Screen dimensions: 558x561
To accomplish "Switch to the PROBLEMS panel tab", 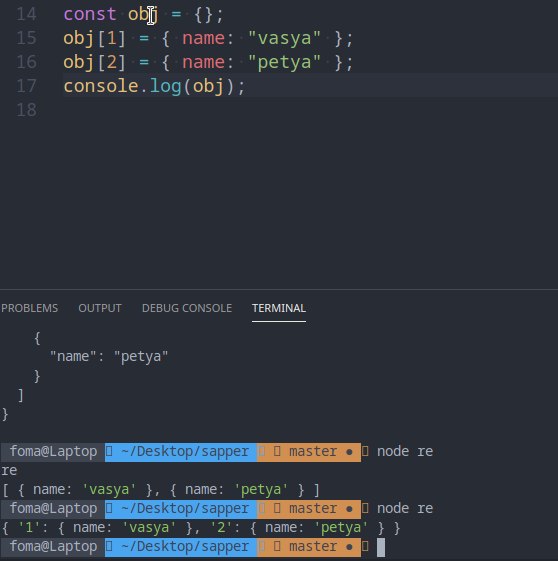I will pyautogui.click(x=29, y=308).
